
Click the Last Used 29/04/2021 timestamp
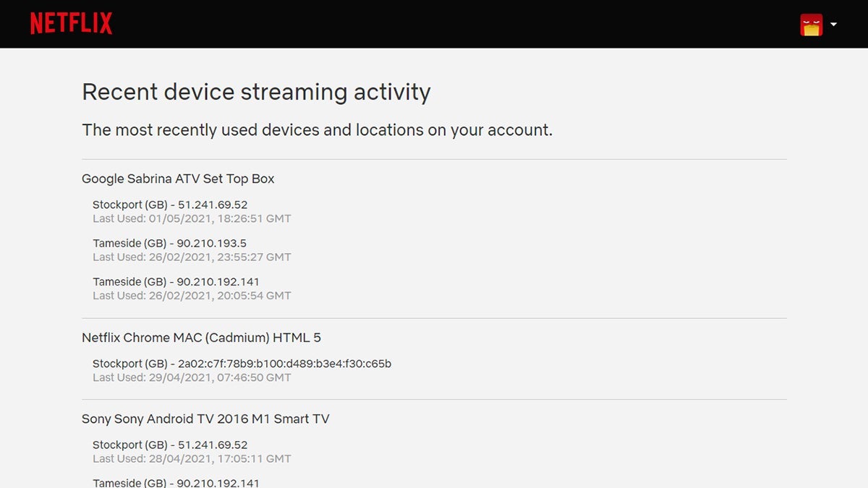192,377
